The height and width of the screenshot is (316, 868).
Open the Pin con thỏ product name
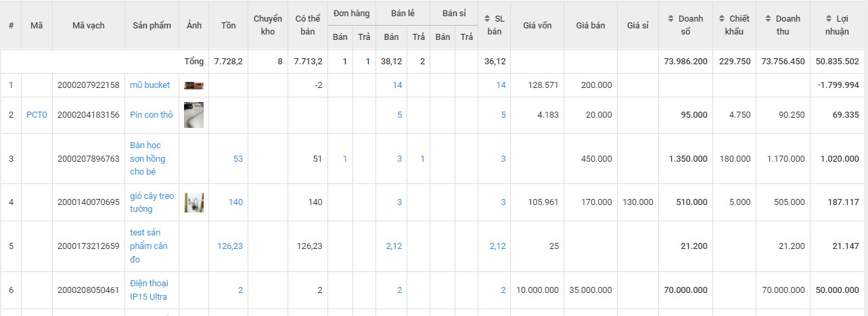(151, 115)
